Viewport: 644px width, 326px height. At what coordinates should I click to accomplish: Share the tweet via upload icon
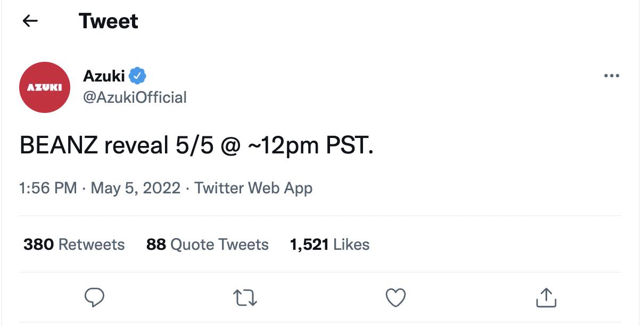point(546,297)
